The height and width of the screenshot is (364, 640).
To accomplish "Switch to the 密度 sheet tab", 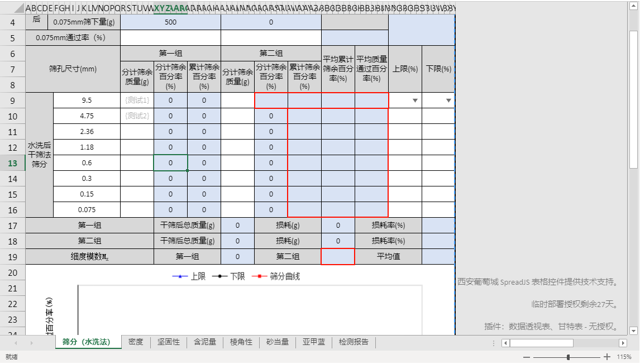I will [136, 342].
